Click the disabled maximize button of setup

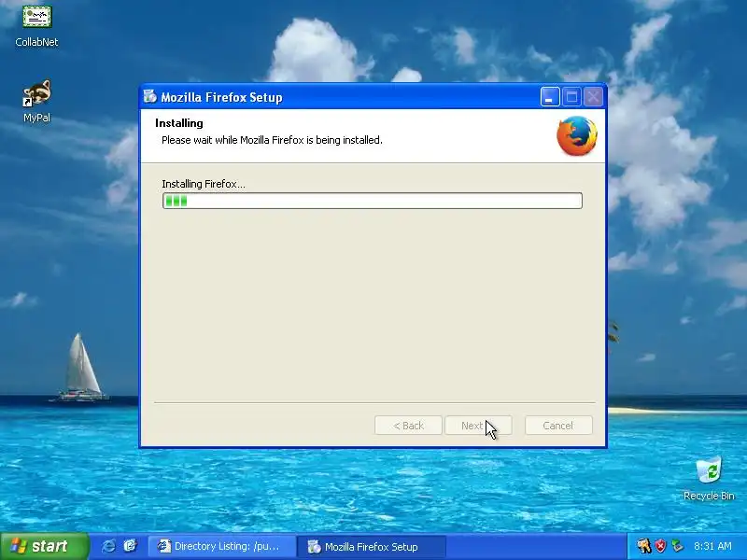click(571, 97)
